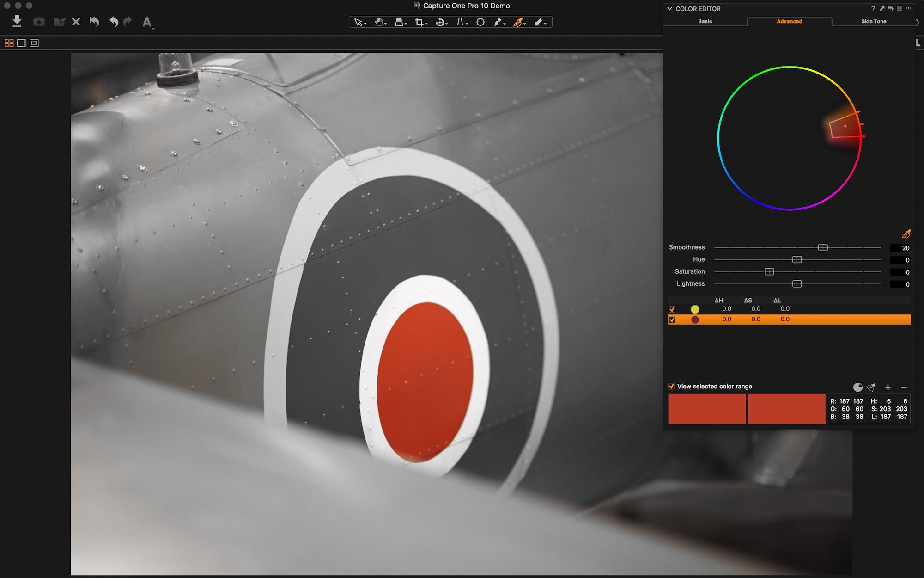Select the pointer Select cursor tool
This screenshot has height=578, width=924.
pos(359,22)
